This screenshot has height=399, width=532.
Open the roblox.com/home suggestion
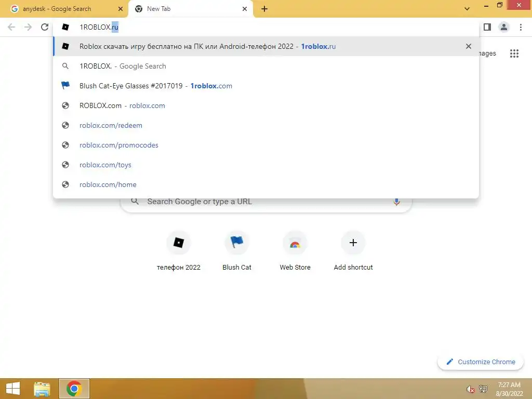(x=267, y=184)
